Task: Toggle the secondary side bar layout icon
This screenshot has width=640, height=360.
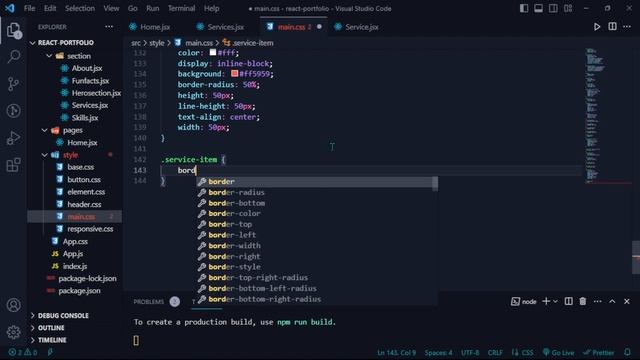Action: pos(553,8)
